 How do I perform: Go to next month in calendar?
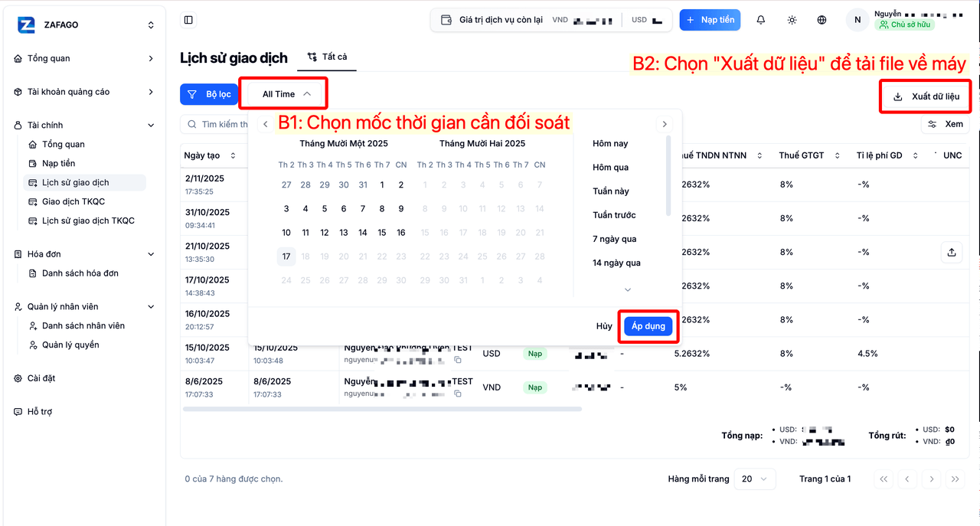[x=665, y=124]
